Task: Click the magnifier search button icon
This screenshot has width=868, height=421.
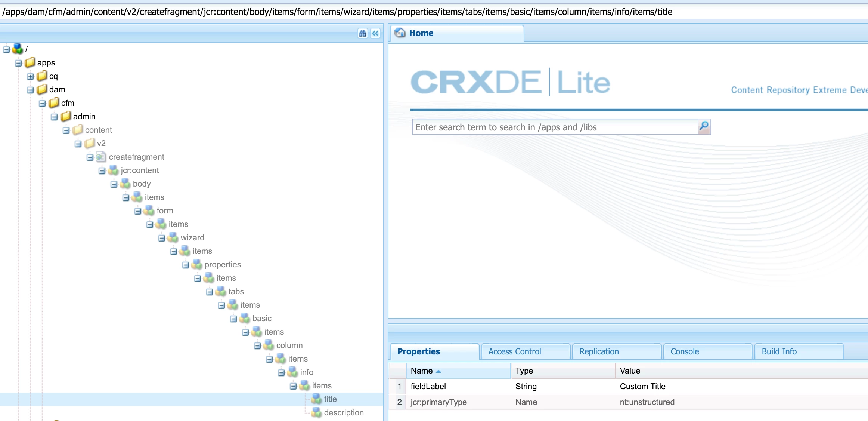Action: pos(704,127)
